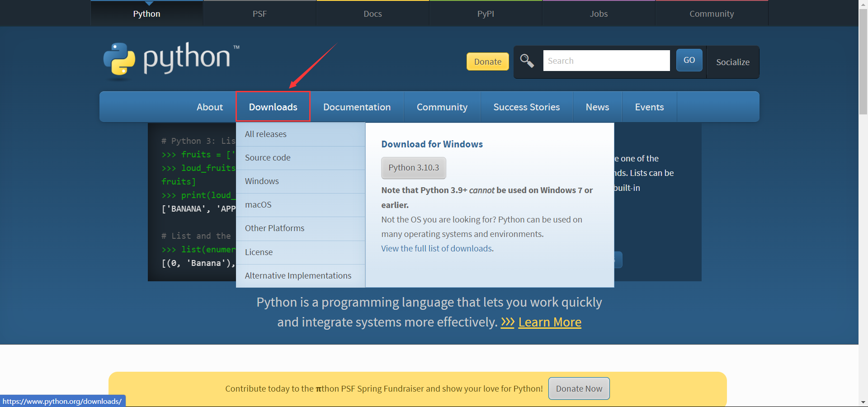Open the Community navigation menu item
Image resolution: width=868 pixels, height=407 pixels.
coord(442,107)
